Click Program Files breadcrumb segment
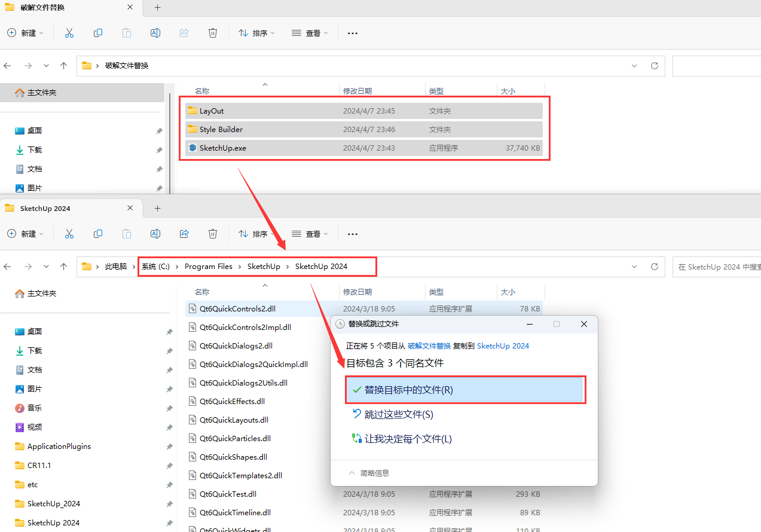The width and height of the screenshot is (761, 532). [209, 267]
